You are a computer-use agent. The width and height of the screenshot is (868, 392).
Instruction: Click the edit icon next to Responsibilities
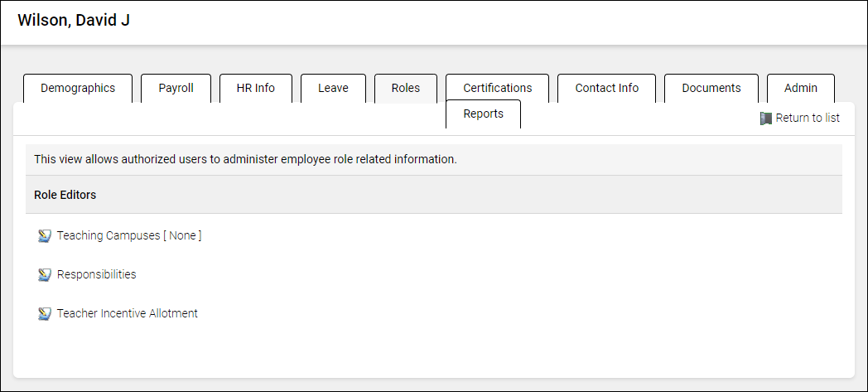click(45, 275)
